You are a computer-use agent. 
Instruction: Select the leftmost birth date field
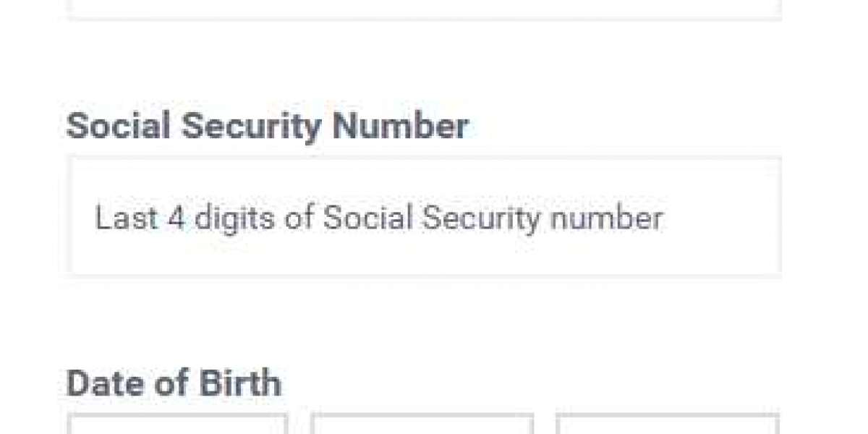(177, 425)
